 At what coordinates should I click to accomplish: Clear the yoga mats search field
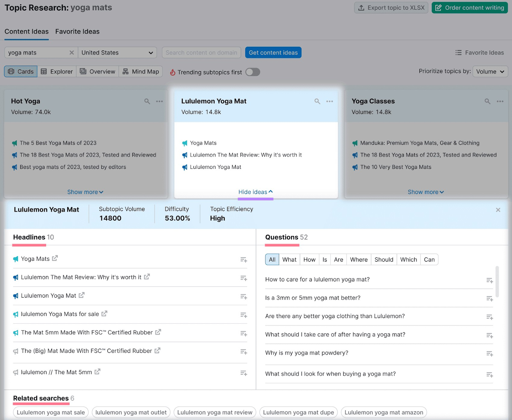(x=72, y=52)
